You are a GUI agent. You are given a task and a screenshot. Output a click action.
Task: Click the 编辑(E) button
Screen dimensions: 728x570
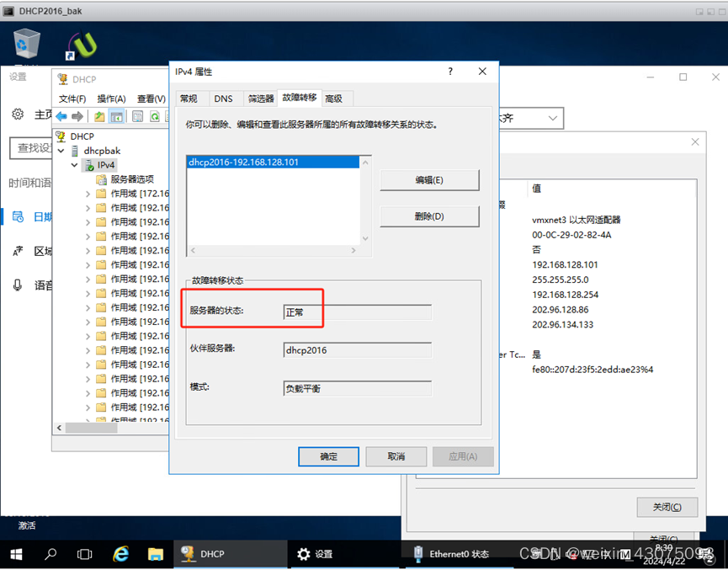pos(429,180)
